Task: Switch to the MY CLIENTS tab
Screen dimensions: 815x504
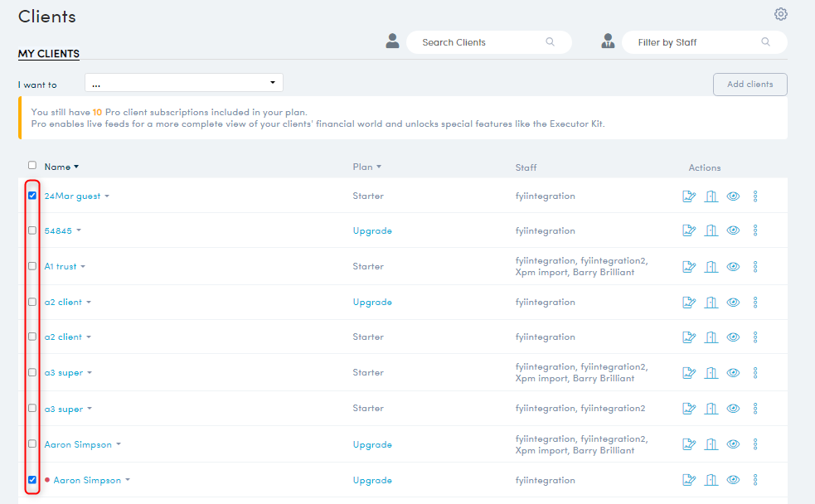Action: coord(49,54)
